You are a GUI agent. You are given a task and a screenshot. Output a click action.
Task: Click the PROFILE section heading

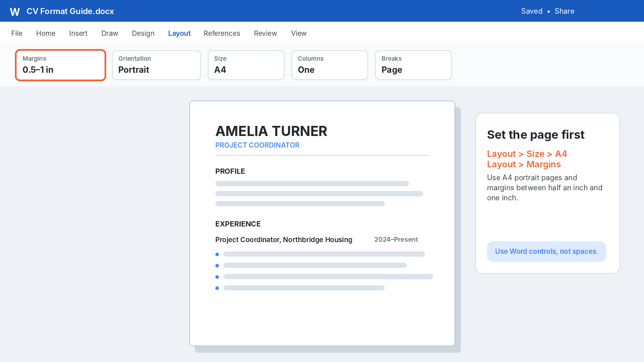click(x=230, y=171)
